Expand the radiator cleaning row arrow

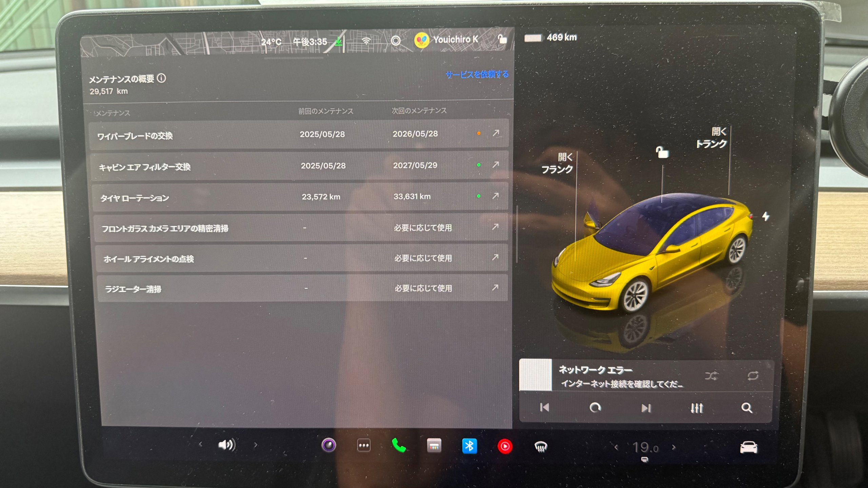[495, 287]
